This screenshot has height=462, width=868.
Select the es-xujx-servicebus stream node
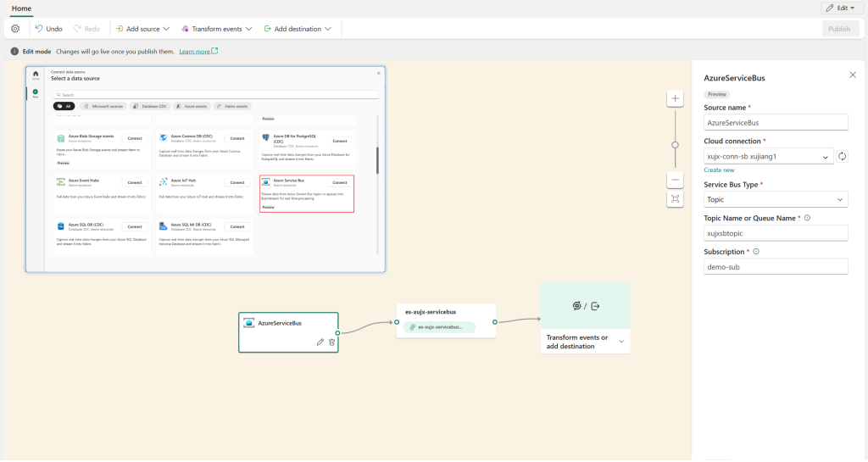[x=446, y=321]
